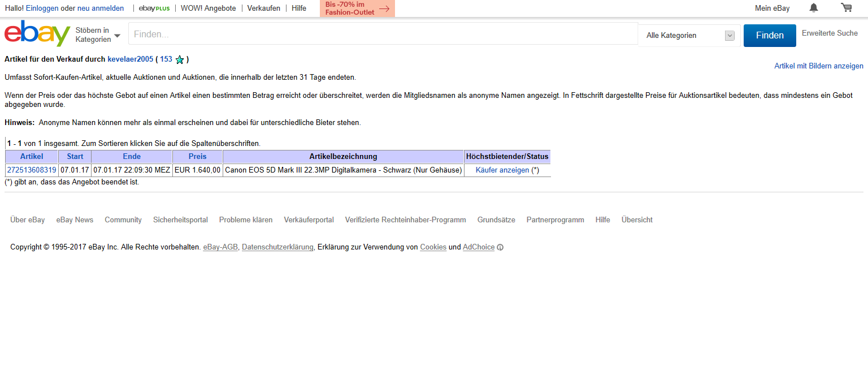Click the 'Höchstbietender/Status' column header
The width and height of the screenshot is (868, 370).
point(507,157)
